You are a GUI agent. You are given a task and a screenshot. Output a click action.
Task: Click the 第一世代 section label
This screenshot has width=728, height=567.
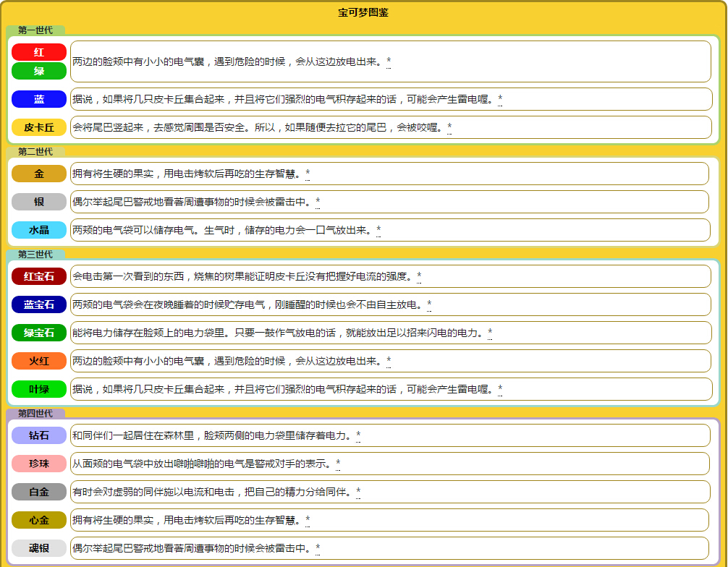[x=35, y=30]
